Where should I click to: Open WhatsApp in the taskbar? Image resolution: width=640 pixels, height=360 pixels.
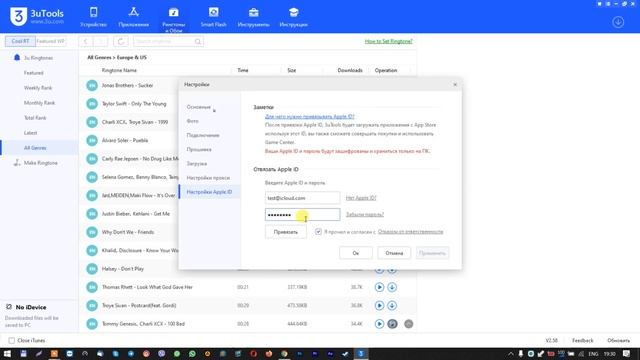[192, 354]
